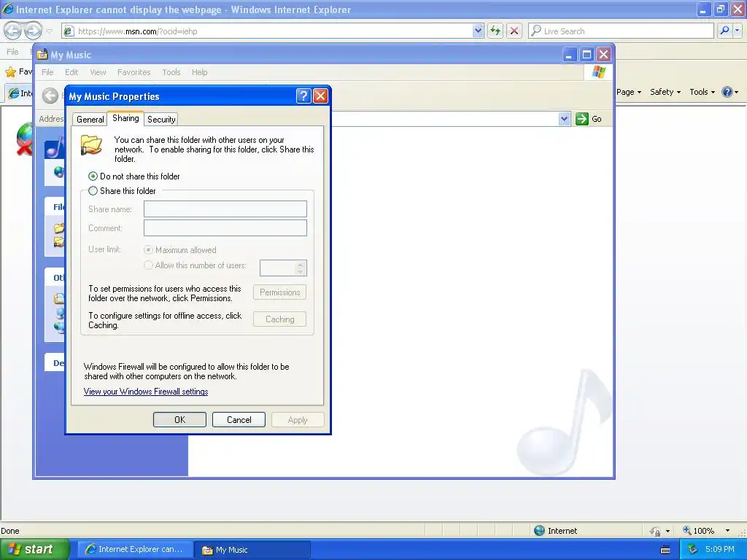This screenshot has width=747, height=560.
Task: Open View menu in My Music window
Action: point(98,72)
